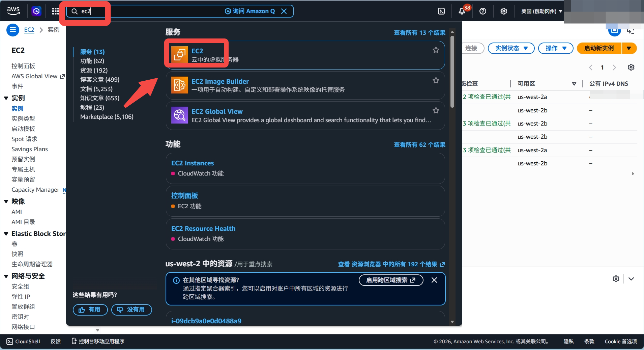This screenshot has width=644, height=350.
Task: Collapse the Elastic Block Store section
Action: (6, 234)
